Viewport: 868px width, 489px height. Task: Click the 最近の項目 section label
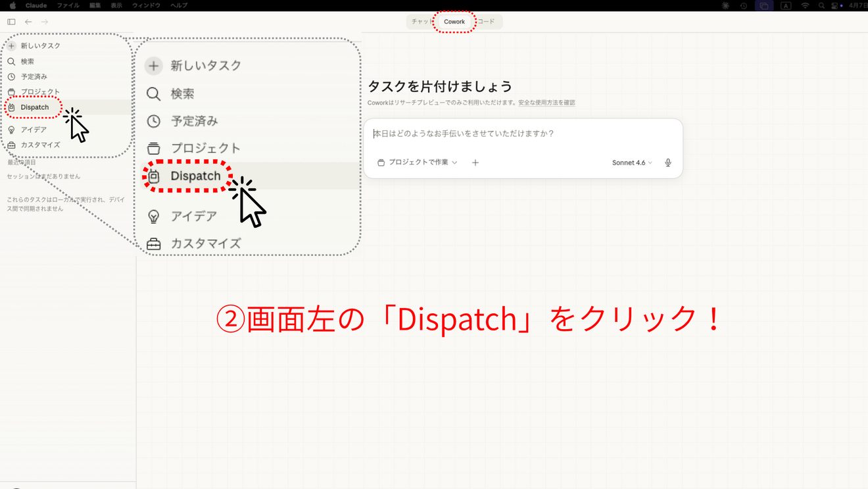(22, 163)
